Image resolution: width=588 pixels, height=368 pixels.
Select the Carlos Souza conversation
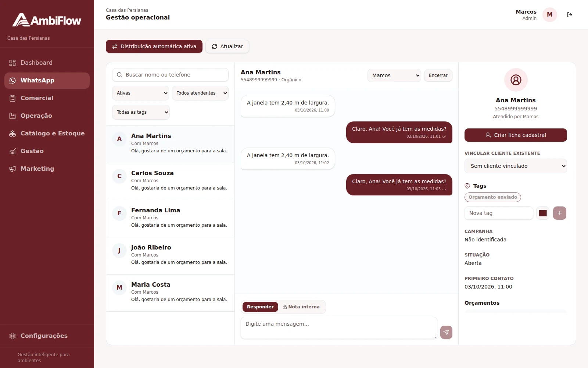click(x=170, y=181)
